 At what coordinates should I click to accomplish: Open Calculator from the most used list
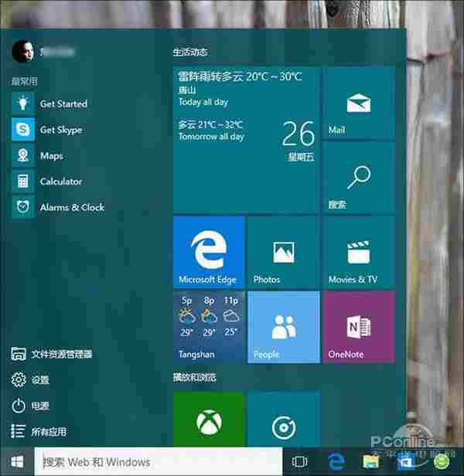[60, 182]
